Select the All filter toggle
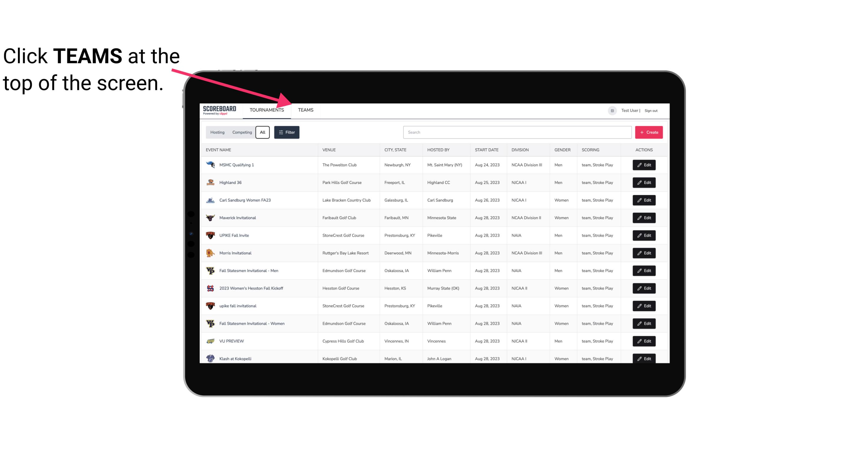Screen dimensions: 868x467 click(x=262, y=132)
